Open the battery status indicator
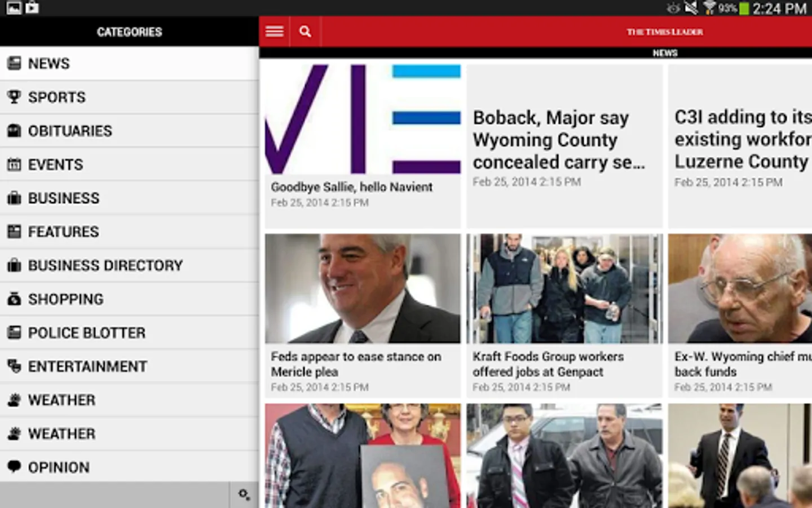The width and height of the screenshot is (812, 508). pyautogui.click(x=744, y=8)
